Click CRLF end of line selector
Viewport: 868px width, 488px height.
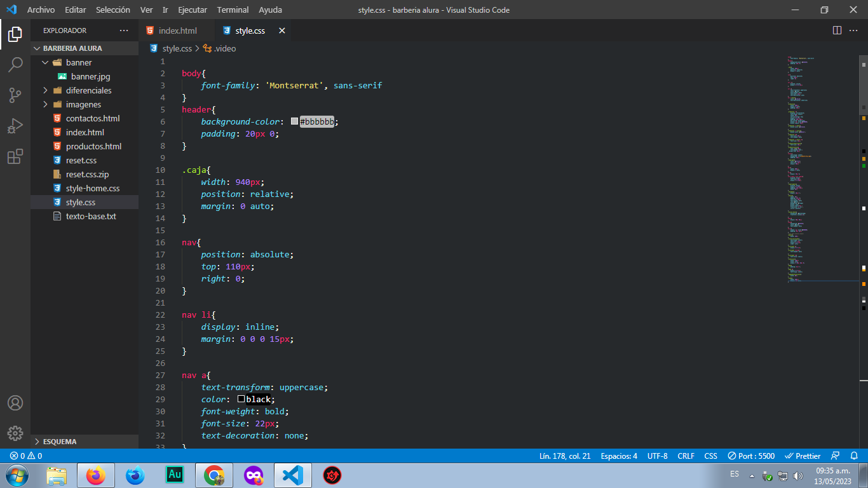coord(686,456)
